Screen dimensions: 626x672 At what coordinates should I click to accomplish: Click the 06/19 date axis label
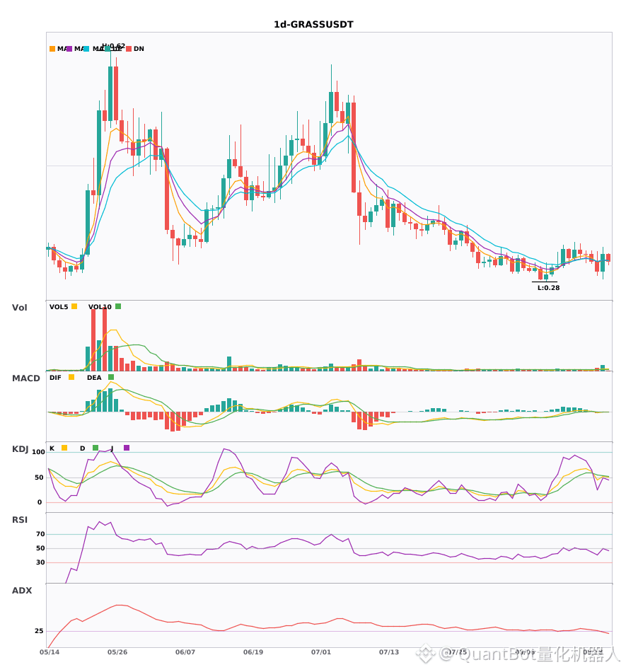click(x=253, y=652)
